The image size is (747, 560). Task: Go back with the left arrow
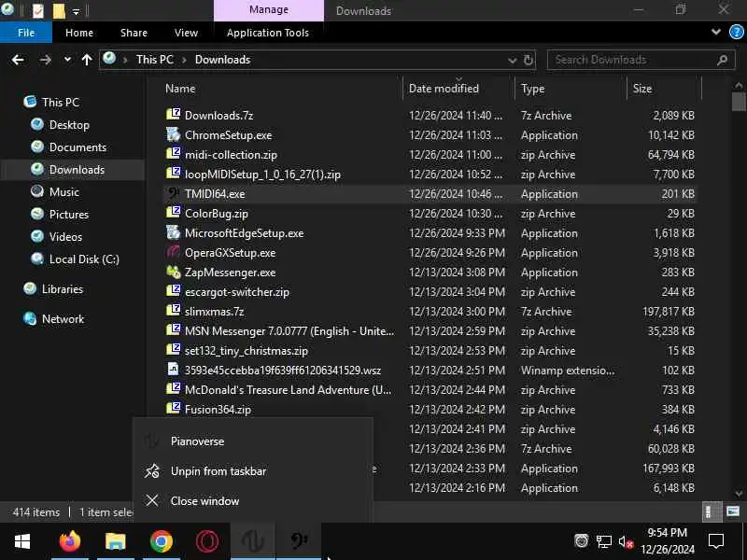point(18,60)
